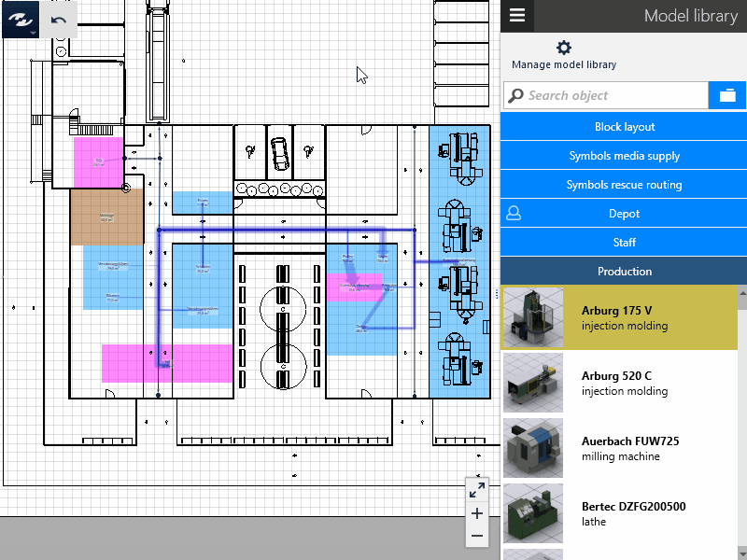Click the fit-to-view expand arrows icon

point(477,490)
